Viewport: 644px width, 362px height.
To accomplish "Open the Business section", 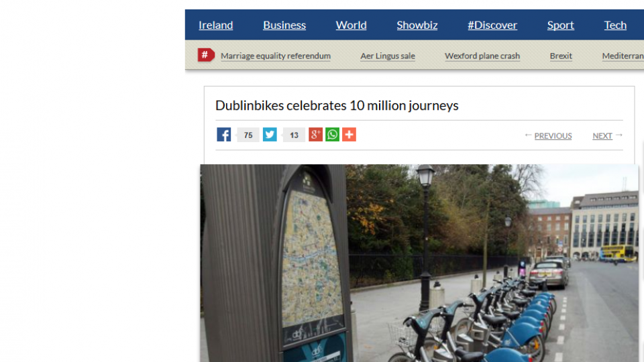I will click(284, 25).
